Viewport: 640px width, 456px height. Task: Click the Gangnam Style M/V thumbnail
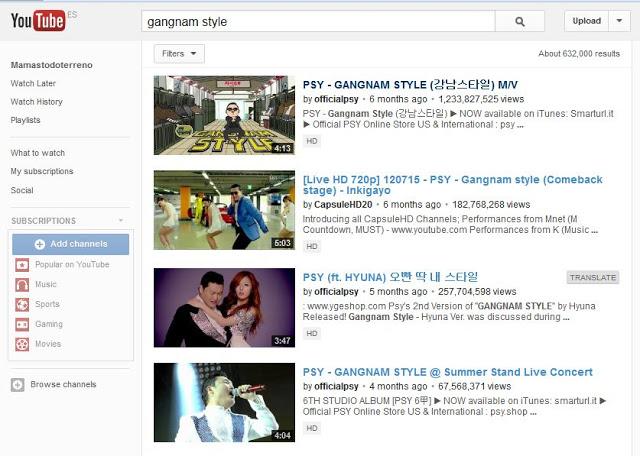pos(224,115)
